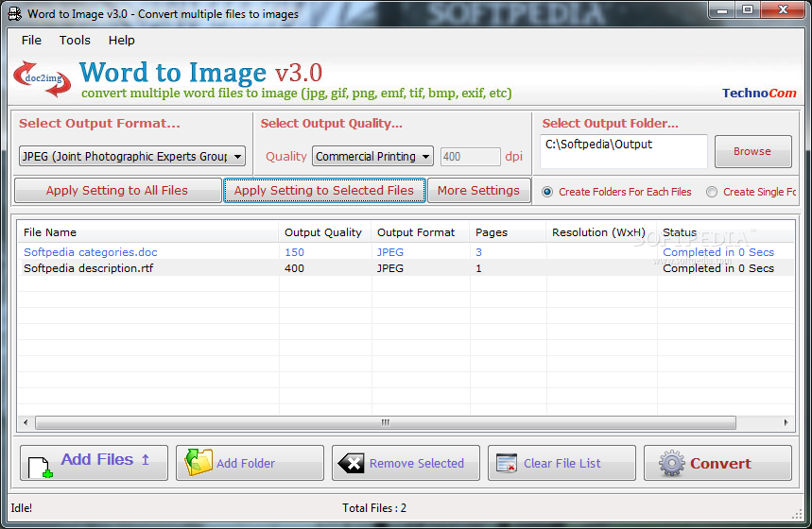The width and height of the screenshot is (812, 529).
Task: Open the File menu
Action: coord(31,41)
